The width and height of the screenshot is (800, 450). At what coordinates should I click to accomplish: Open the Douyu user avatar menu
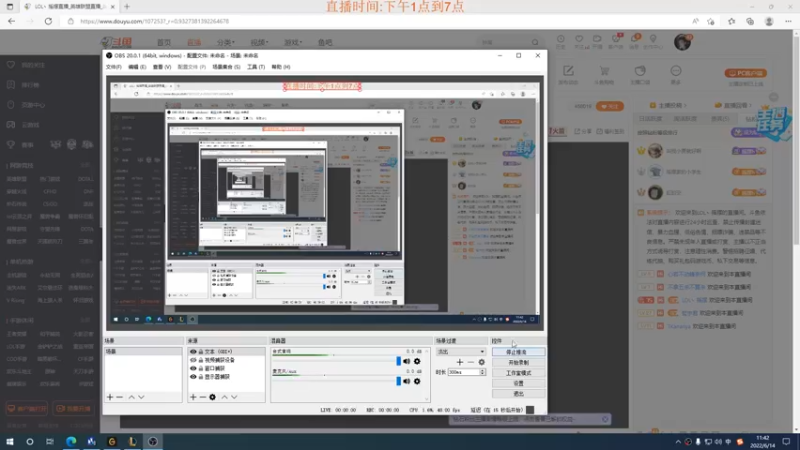tap(682, 42)
